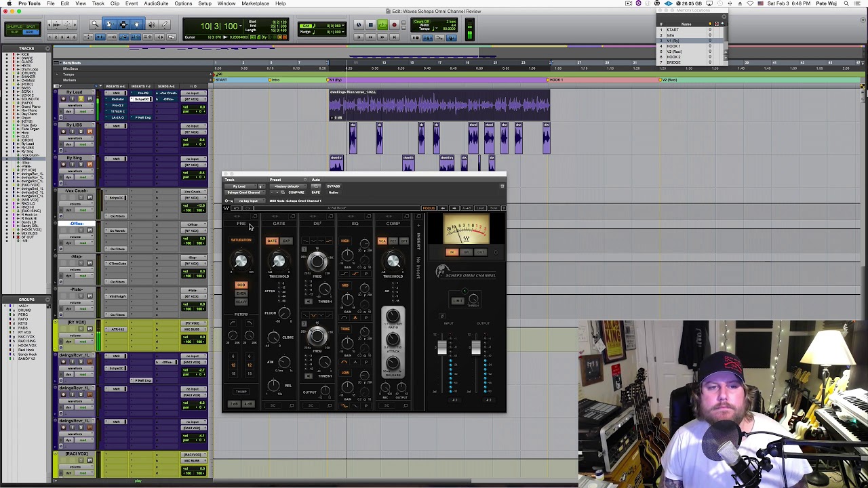This screenshot has height=488, width=868.
Task: Toggle Grid edit mode
Action: point(31,32)
